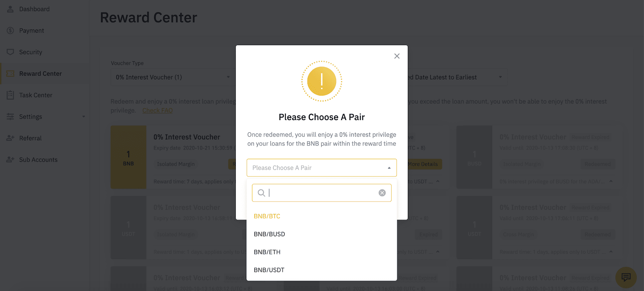The height and width of the screenshot is (291, 644).
Task: Open the Check FAQ link
Action: 157,110
